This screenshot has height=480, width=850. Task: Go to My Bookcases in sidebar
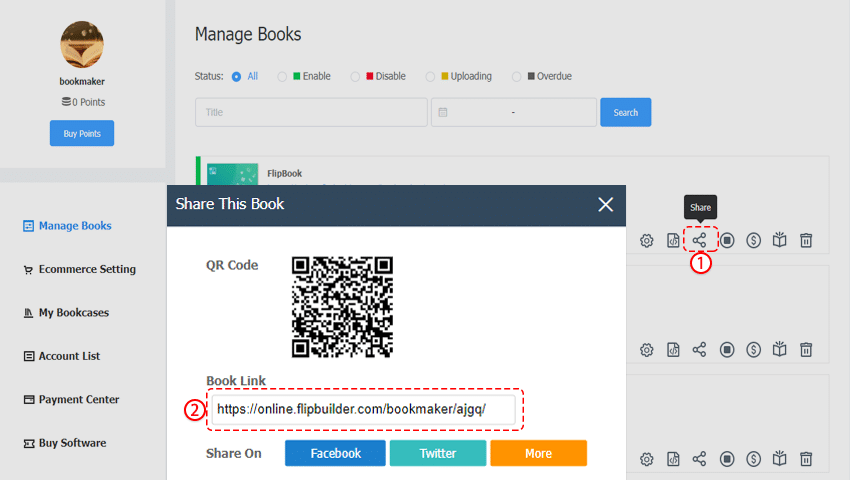tap(66, 312)
